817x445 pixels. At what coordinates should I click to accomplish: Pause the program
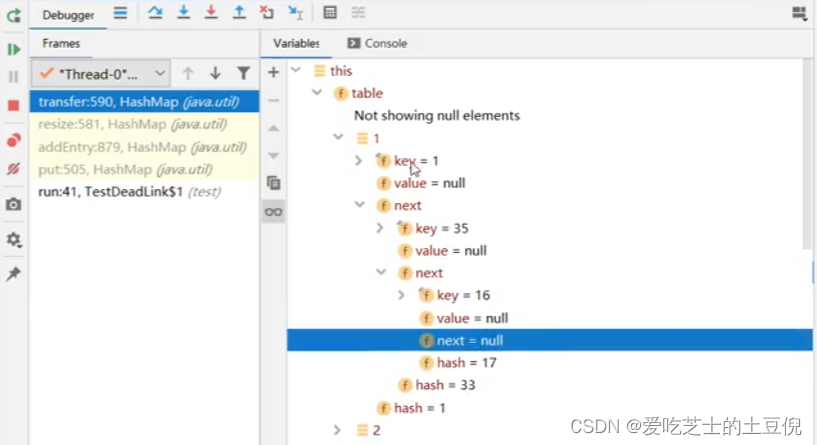[14, 77]
